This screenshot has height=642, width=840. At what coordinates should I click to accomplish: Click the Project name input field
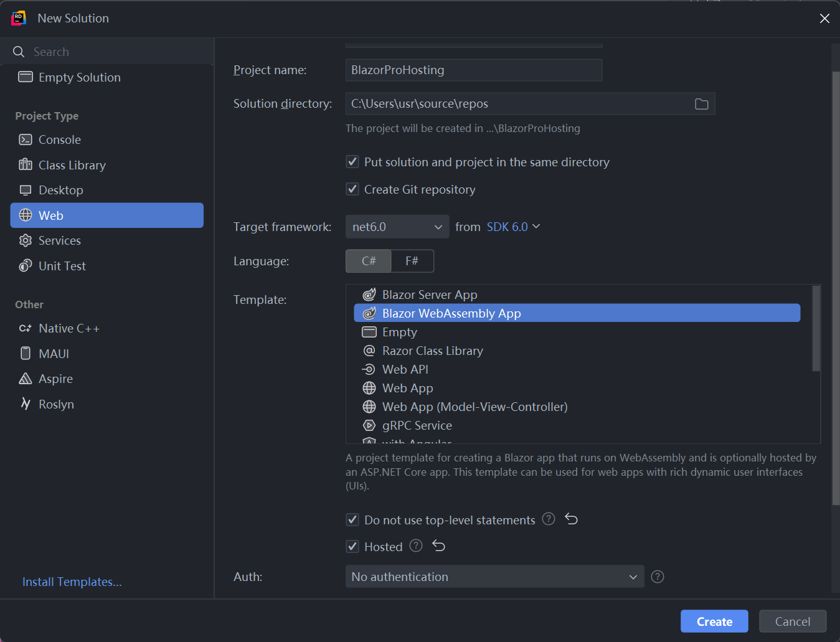(x=474, y=70)
